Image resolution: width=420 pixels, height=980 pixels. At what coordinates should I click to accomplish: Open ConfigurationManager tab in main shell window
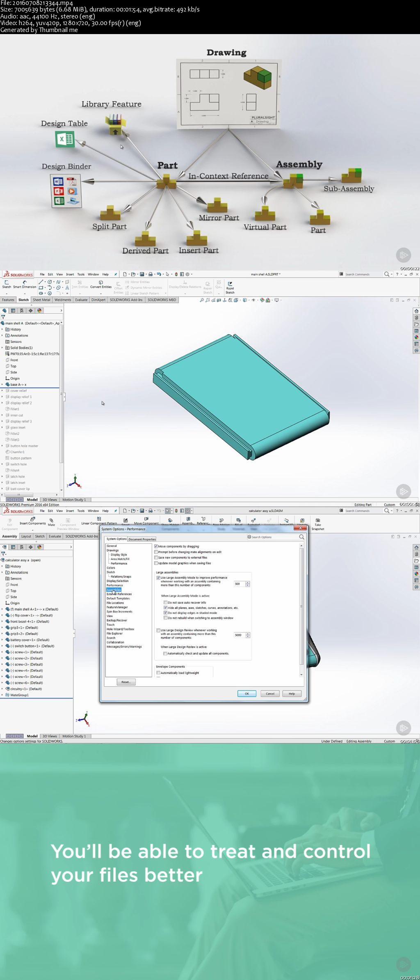22,310
